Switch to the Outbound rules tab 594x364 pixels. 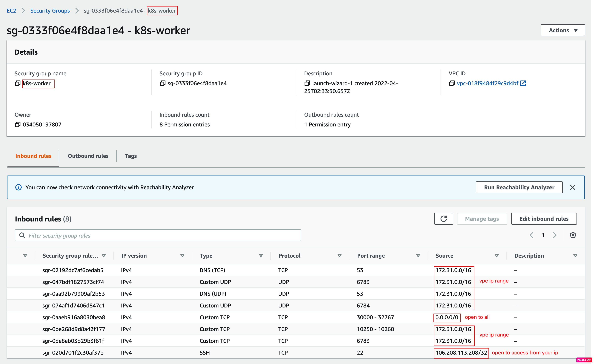pos(88,156)
